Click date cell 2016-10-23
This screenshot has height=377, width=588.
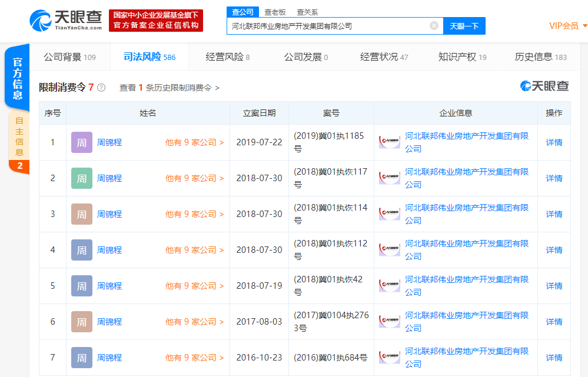(x=259, y=358)
